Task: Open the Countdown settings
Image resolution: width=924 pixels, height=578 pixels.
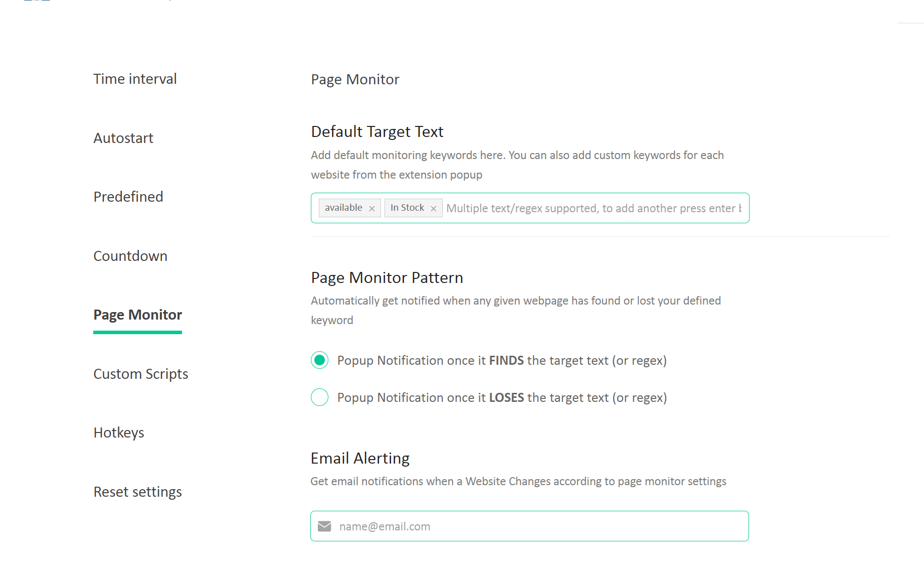Action: pyautogui.click(x=130, y=256)
